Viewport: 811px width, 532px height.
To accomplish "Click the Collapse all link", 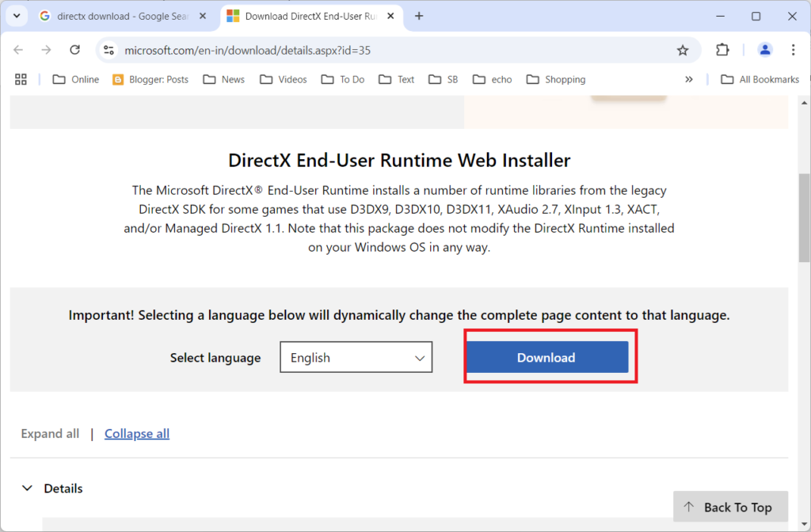I will pyautogui.click(x=137, y=434).
